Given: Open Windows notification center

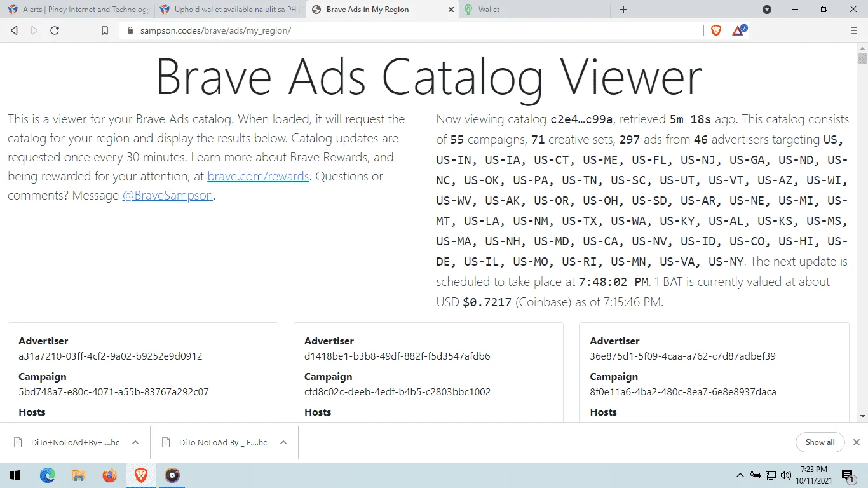Looking at the screenshot, I should (x=848, y=475).
